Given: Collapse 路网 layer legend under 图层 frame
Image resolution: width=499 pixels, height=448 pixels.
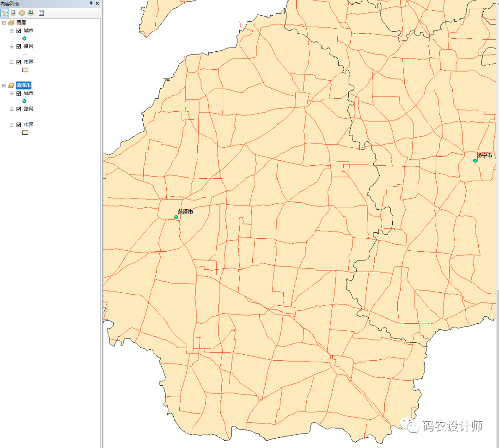Looking at the screenshot, I should 12,46.
